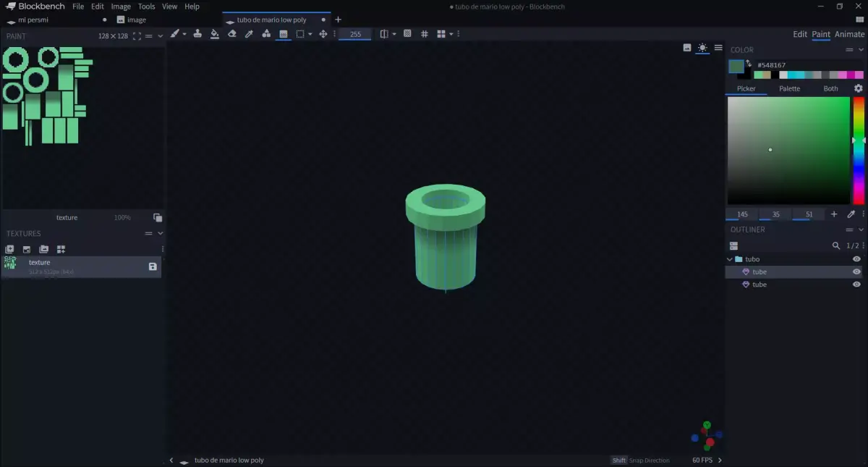Image resolution: width=868 pixels, height=467 pixels.
Task: Hide the first tube in the Outliner
Action: 856,272
